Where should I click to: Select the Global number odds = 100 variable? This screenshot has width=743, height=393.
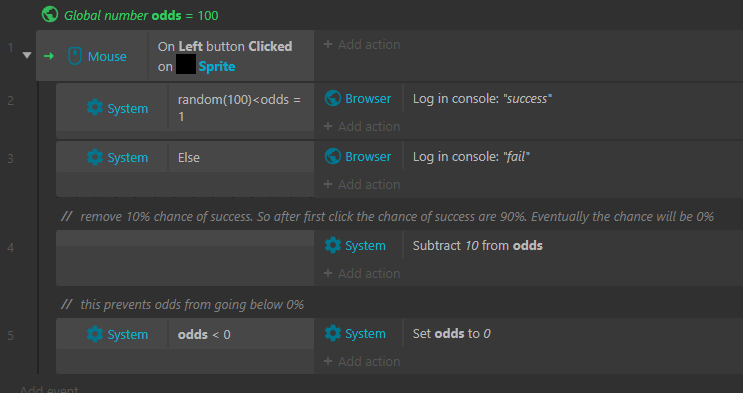141,15
